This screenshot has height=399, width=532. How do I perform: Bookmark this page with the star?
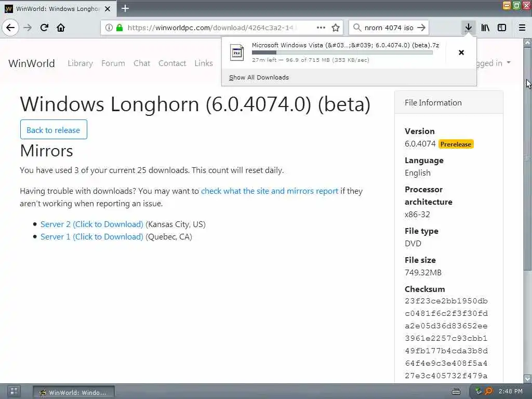tap(336, 28)
